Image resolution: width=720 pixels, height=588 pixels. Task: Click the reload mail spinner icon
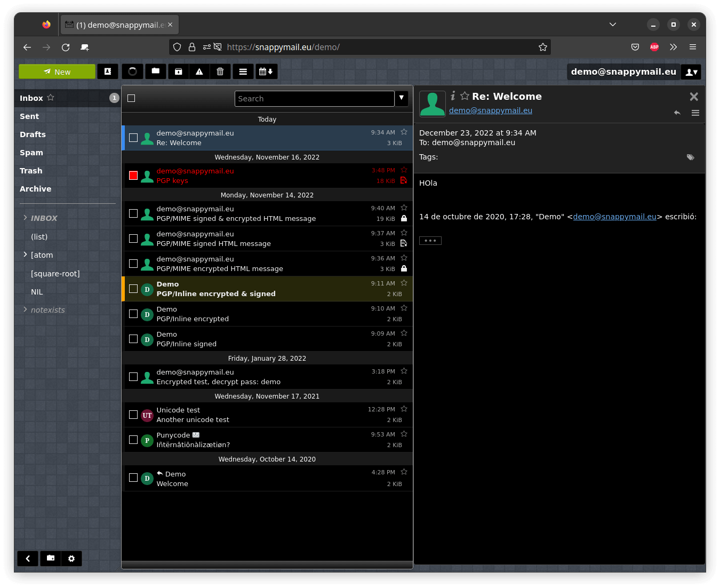pyautogui.click(x=133, y=71)
